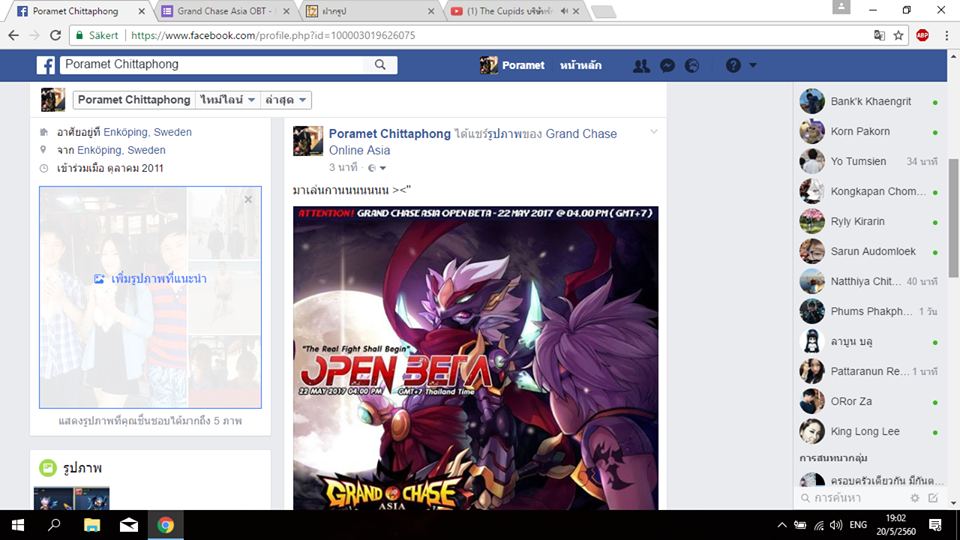Click the translate page icon
The image size is (960, 540).
[x=879, y=36]
